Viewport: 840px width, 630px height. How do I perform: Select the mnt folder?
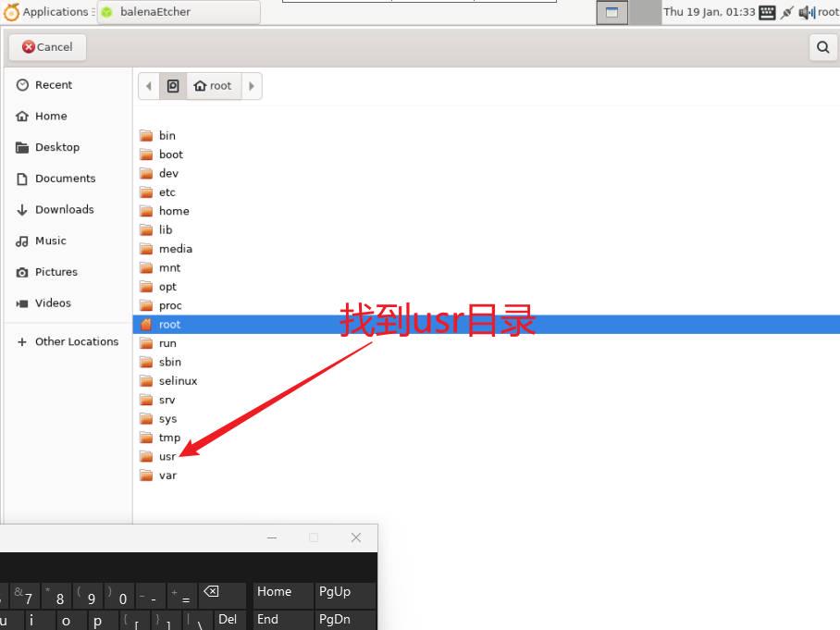click(x=486, y=267)
